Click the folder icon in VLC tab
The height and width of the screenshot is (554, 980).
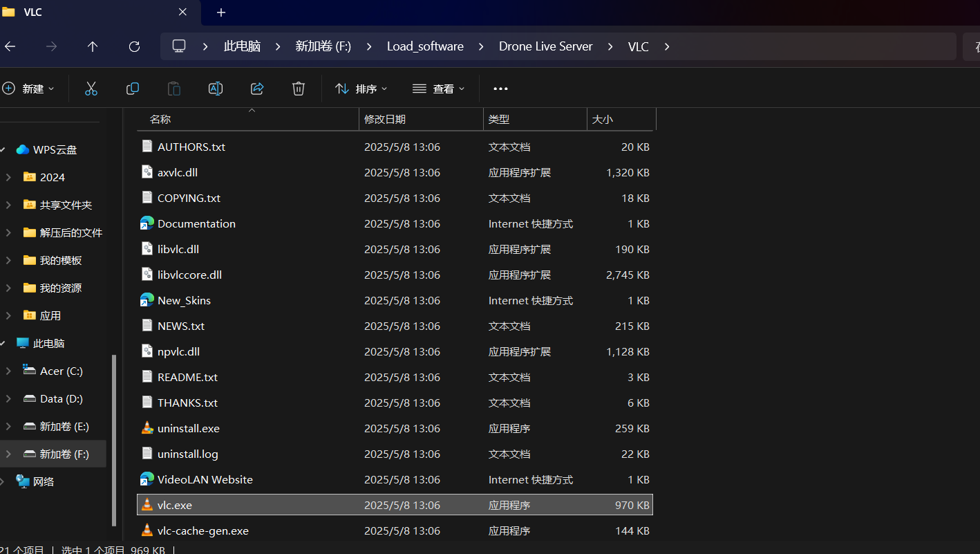pos(8,12)
